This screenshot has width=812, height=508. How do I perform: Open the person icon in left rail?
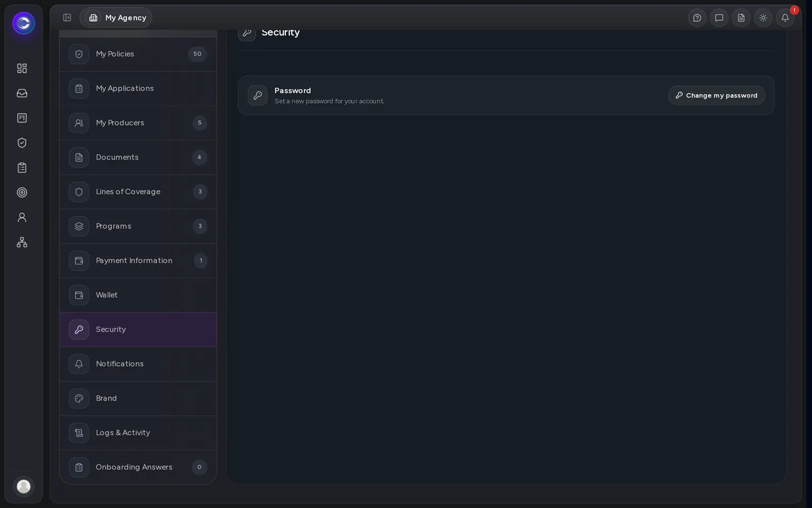click(x=22, y=217)
